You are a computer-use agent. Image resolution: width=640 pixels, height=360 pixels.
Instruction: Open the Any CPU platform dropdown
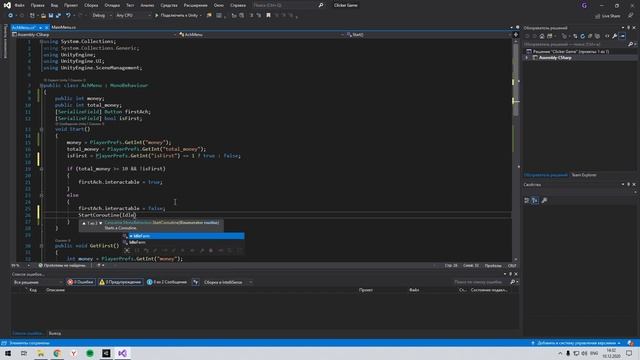point(133,16)
